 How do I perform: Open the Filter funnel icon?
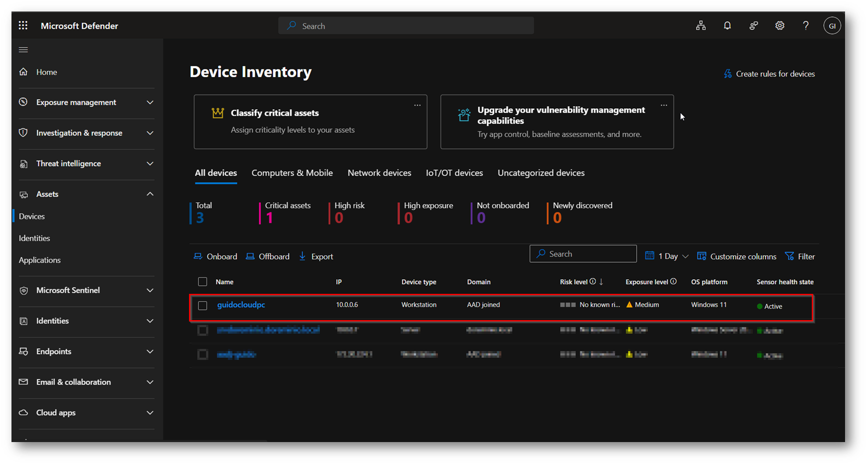[790, 256]
